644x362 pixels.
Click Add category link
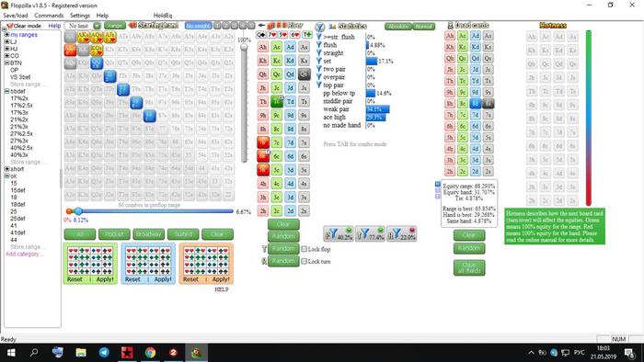point(25,255)
